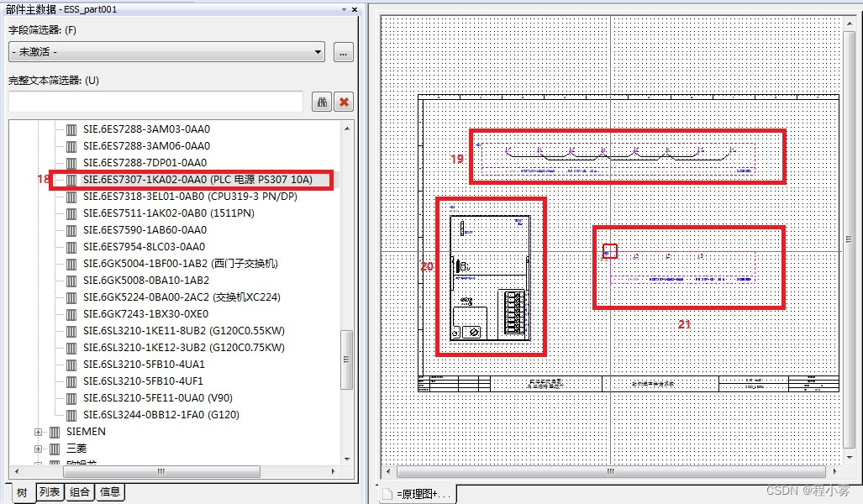Focus the full text filter input field

coord(155,102)
